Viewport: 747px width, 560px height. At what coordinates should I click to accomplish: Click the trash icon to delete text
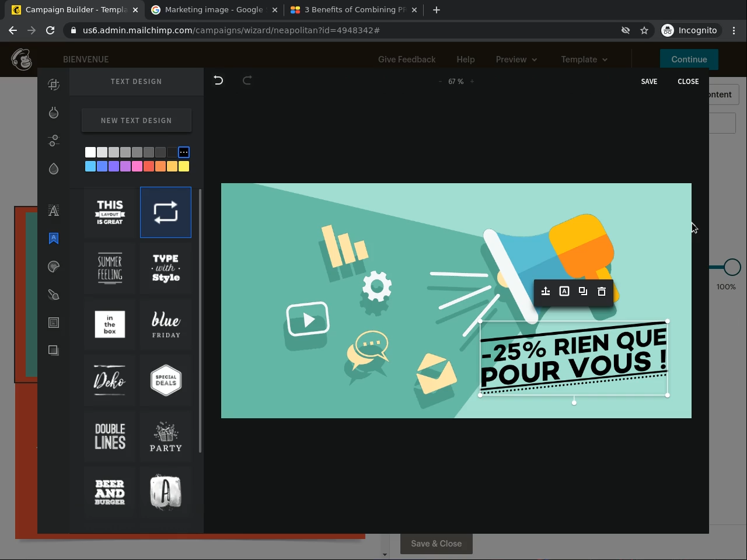click(x=602, y=291)
